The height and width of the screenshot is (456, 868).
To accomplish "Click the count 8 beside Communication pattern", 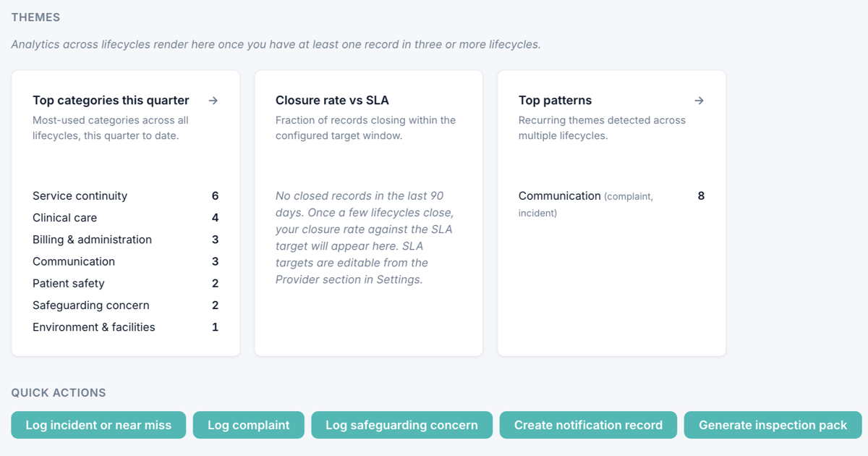I will pos(701,196).
